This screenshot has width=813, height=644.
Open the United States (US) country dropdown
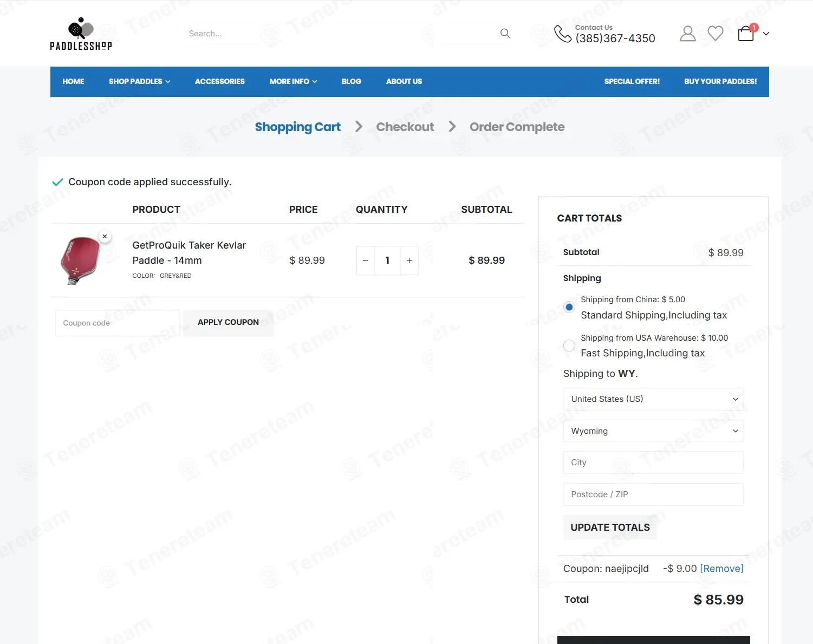(653, 399)
